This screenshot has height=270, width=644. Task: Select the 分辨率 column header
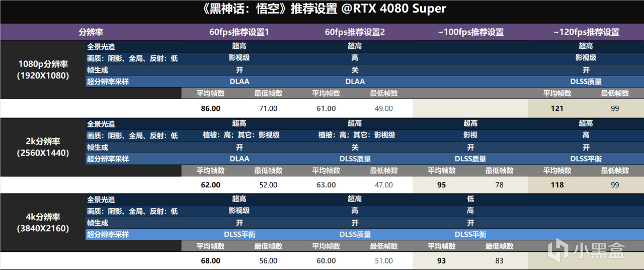coord(91,32)
